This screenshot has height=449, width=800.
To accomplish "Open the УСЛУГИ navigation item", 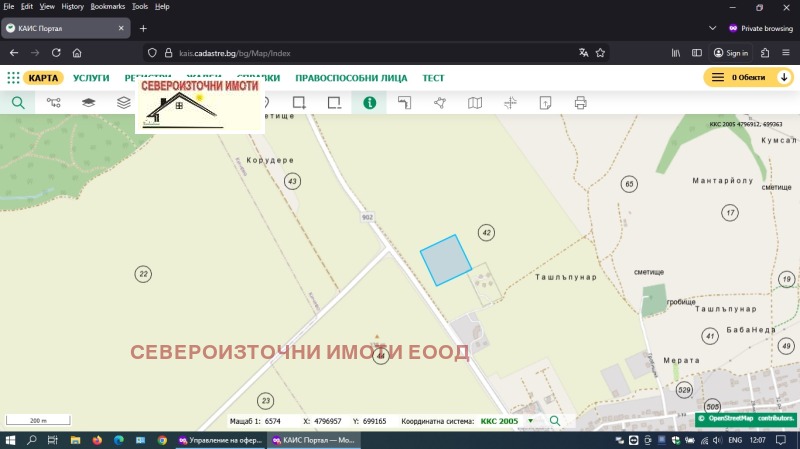I will [x=91, y=78].
